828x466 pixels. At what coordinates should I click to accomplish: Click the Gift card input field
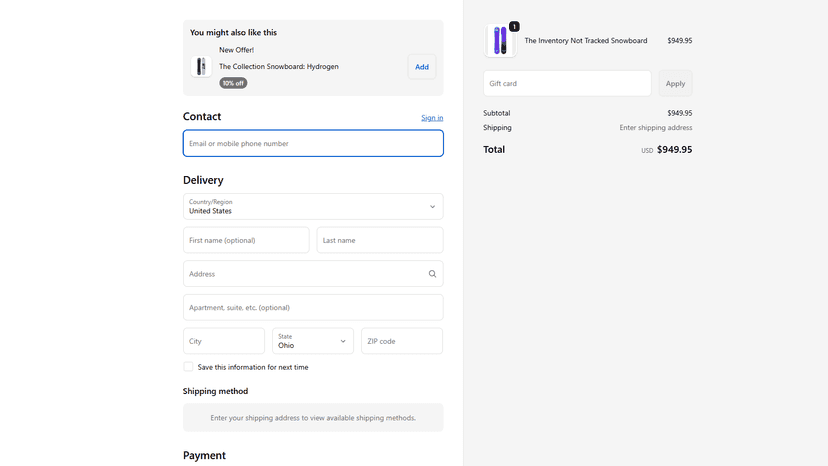pos(567,83)
